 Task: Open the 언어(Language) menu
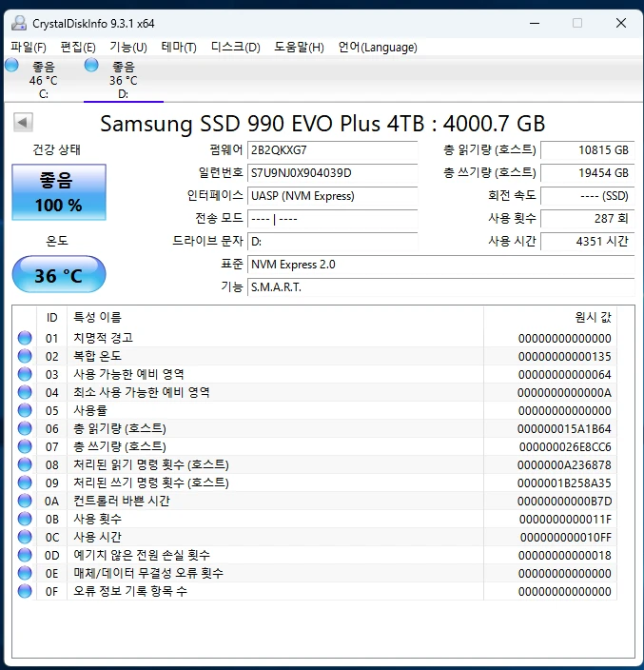pyautogui.click(x=378, y=47)
